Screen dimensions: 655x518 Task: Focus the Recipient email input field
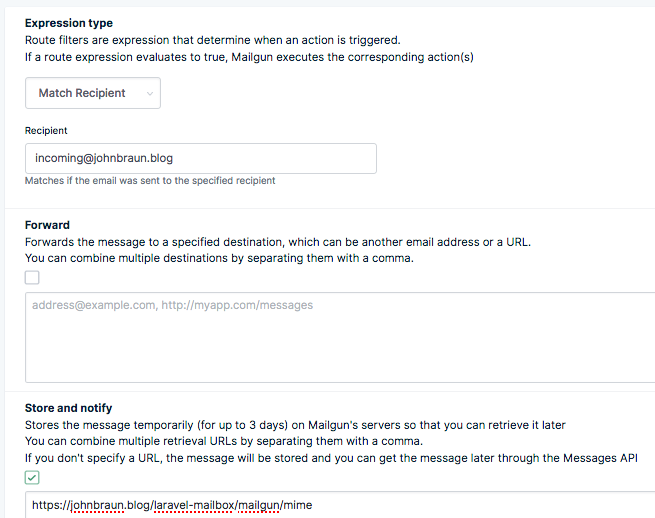200,158
